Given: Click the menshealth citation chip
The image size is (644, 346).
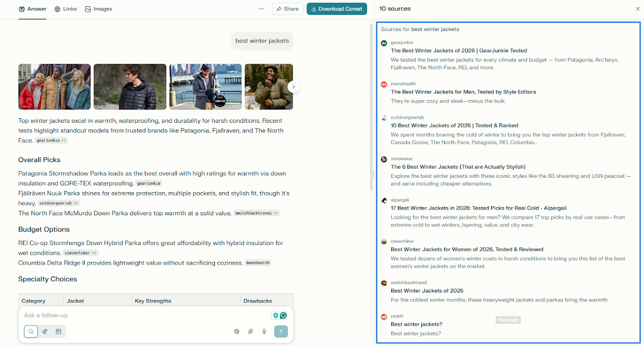Looking at the screenshot, I should pyautogui.click(x=258, y=263).
